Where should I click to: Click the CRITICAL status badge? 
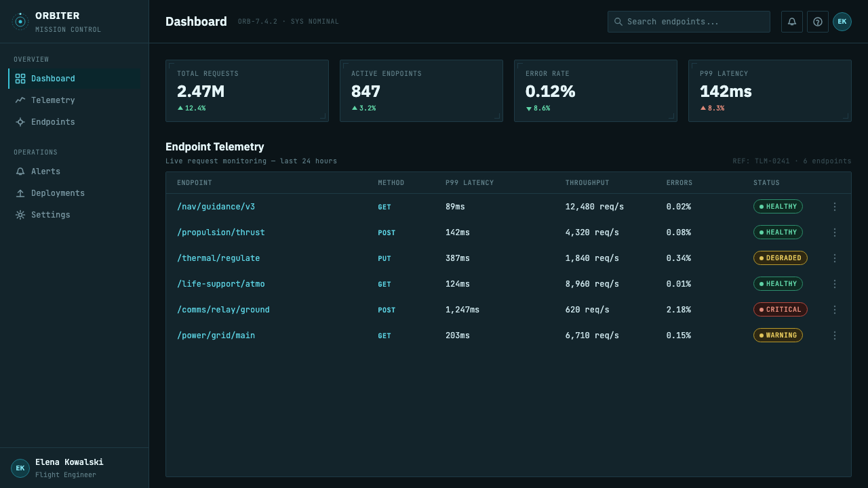click(x=781, y=310)
